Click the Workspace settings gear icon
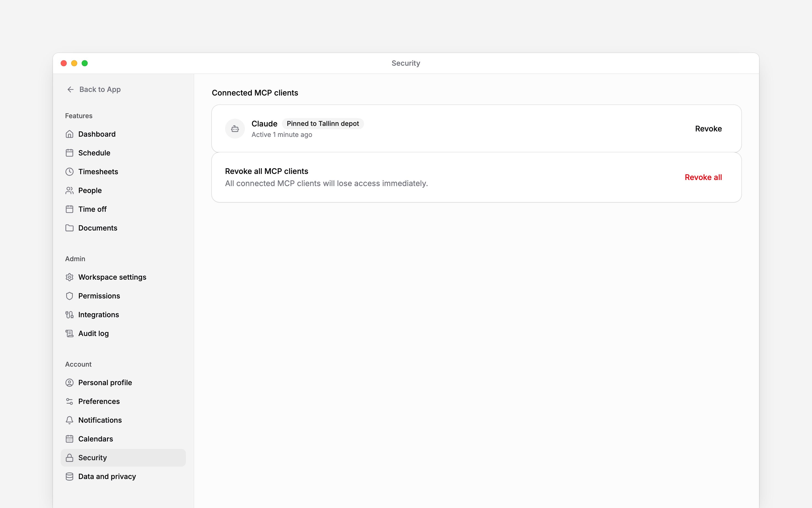Image resolution: width=812 pixels, height=508 pixels. tap(70, 277)
